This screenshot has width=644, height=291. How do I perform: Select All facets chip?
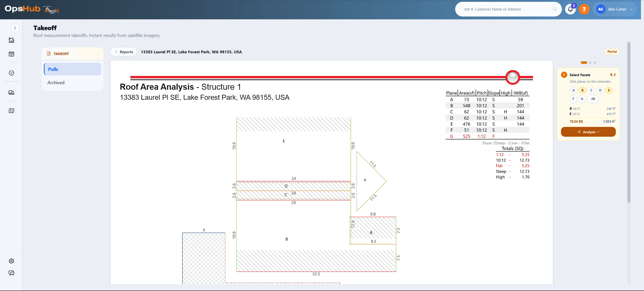point(593,99)
